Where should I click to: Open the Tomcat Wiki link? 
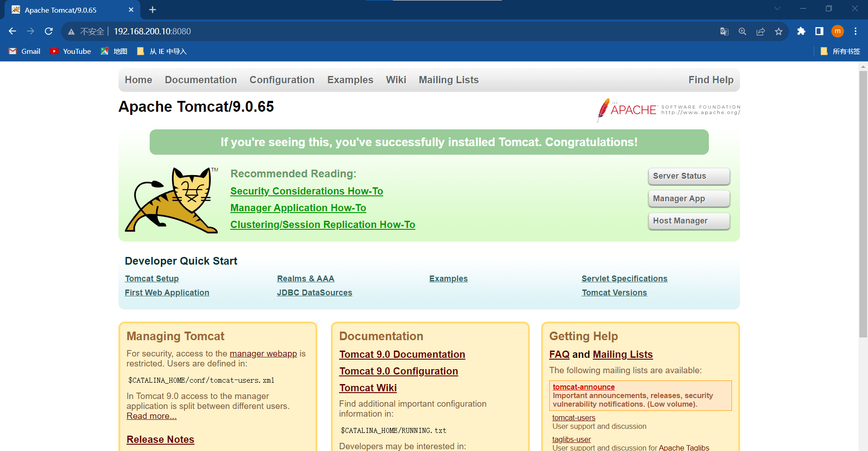[x=368, y=388]
